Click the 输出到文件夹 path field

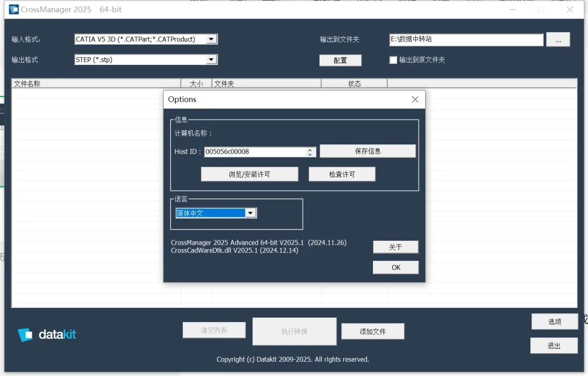click(466, 39)
